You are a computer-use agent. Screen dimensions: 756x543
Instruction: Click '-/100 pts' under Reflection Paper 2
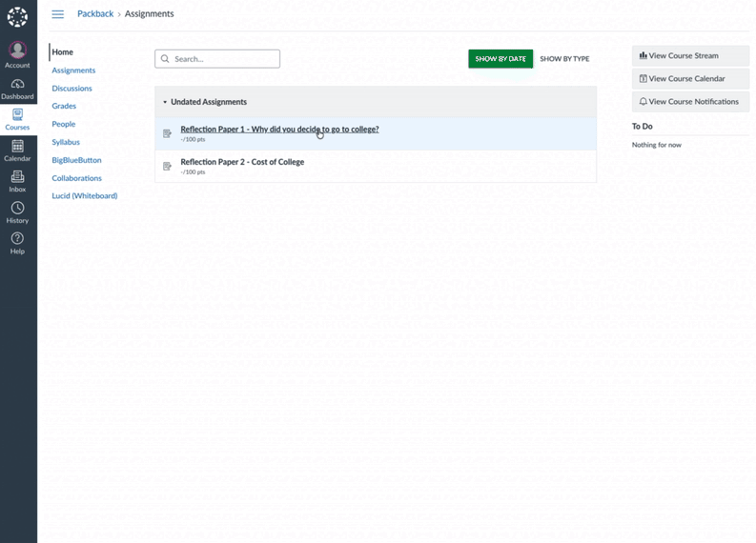(x=193, y=172)
